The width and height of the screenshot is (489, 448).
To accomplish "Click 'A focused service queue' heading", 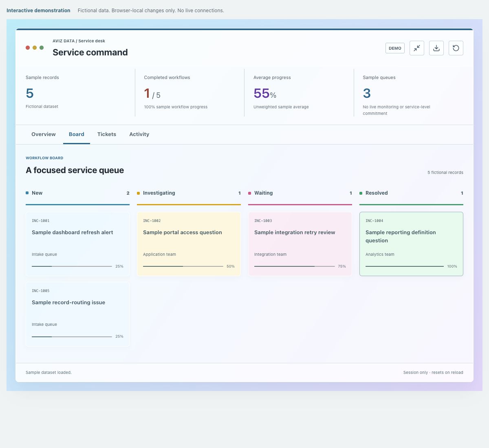I will coord(75,170).
